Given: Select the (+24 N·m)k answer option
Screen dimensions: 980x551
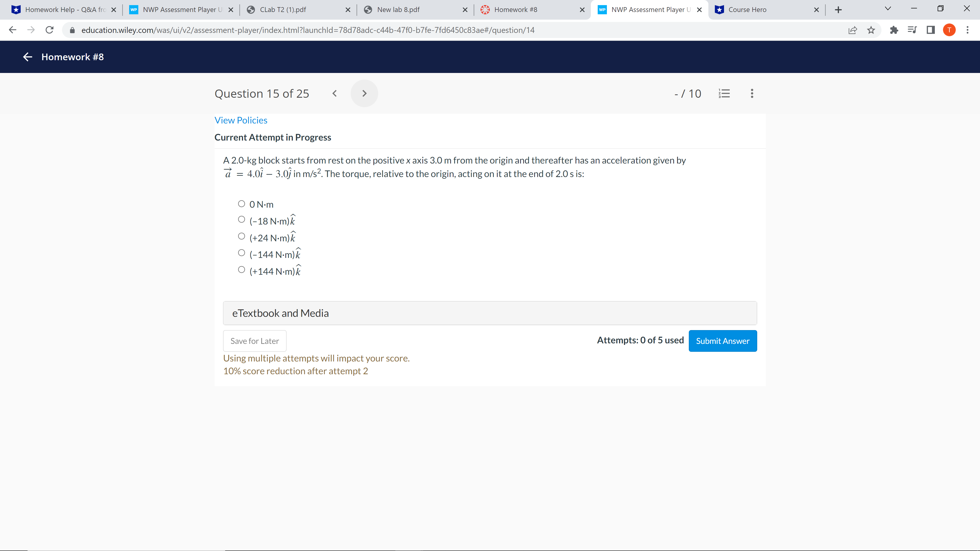Looking at the screenshot, I should pos(242,236).
